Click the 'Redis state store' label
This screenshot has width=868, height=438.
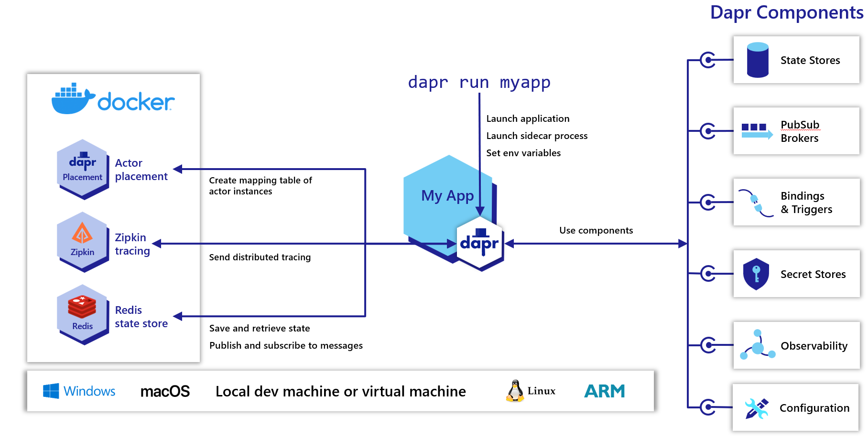point(141,317)
